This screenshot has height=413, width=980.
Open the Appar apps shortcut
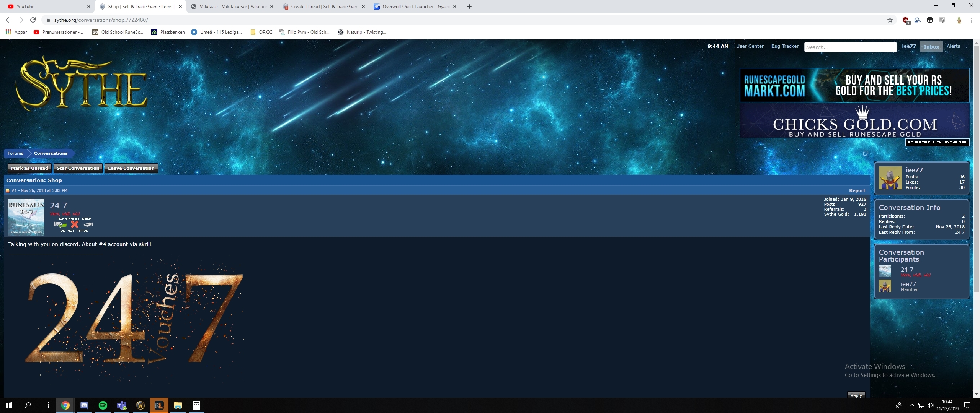tap(16, 32)
